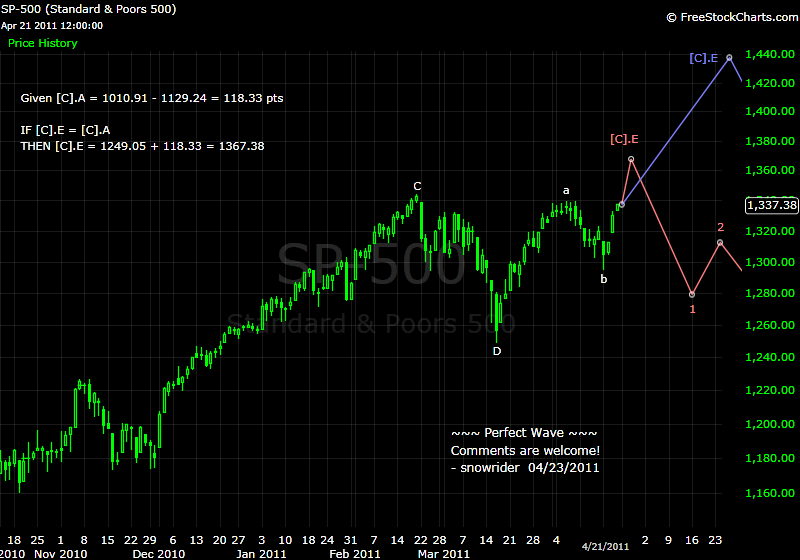Click the 1,337.38 current price box
The width and height of the screenshot is (800, 560).
pyautogui.click(x=771, y=205)
